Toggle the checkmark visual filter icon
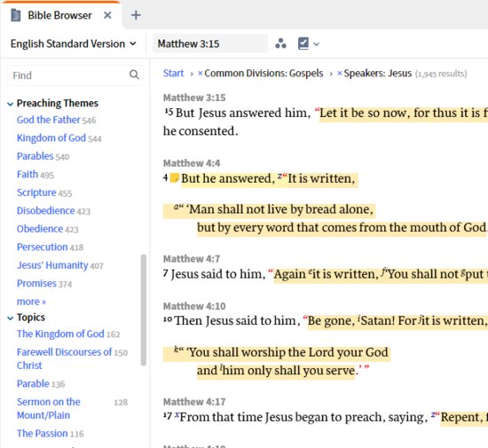This screenshot has height=448, width=488. 303,43
